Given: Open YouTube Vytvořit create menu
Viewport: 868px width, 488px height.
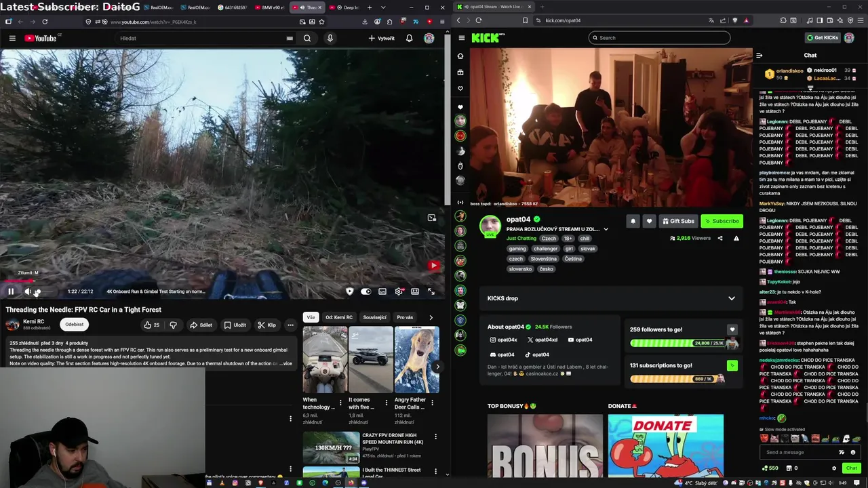Looking at the screenshot, I should [381, 38].
